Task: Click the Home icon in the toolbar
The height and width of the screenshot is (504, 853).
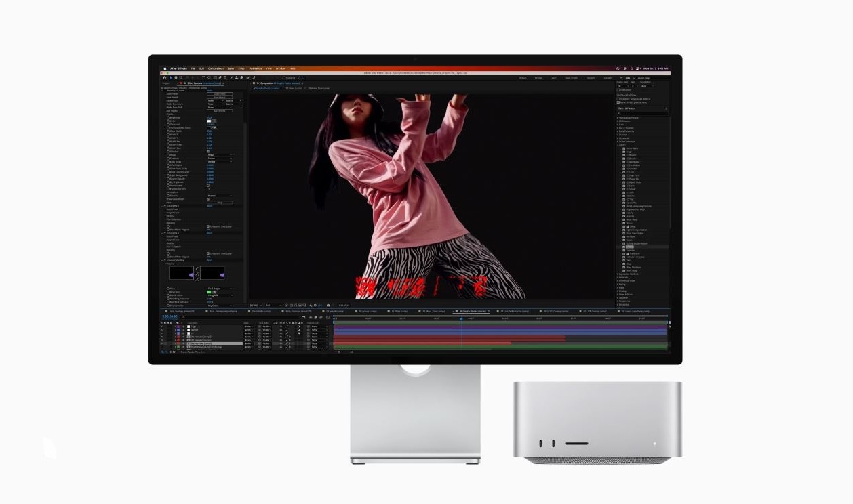Action: click(x=165, y=78)
